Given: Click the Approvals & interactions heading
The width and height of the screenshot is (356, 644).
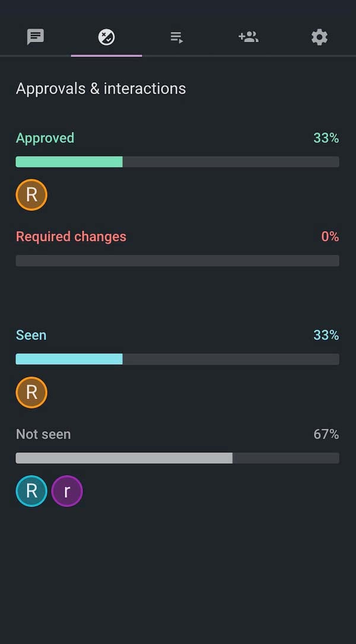Looking at the screenshot, I should pos(101,89).
